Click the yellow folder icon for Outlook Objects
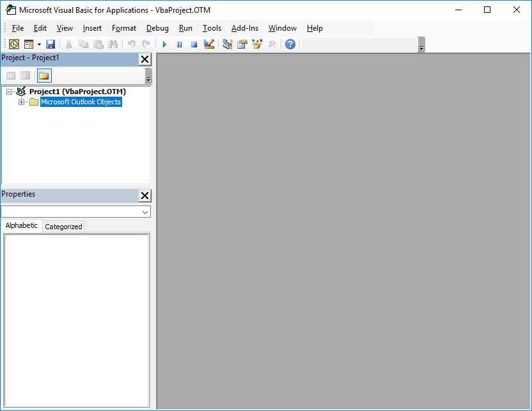The width and height of the screenshot is (532, 411). (34, 102)
